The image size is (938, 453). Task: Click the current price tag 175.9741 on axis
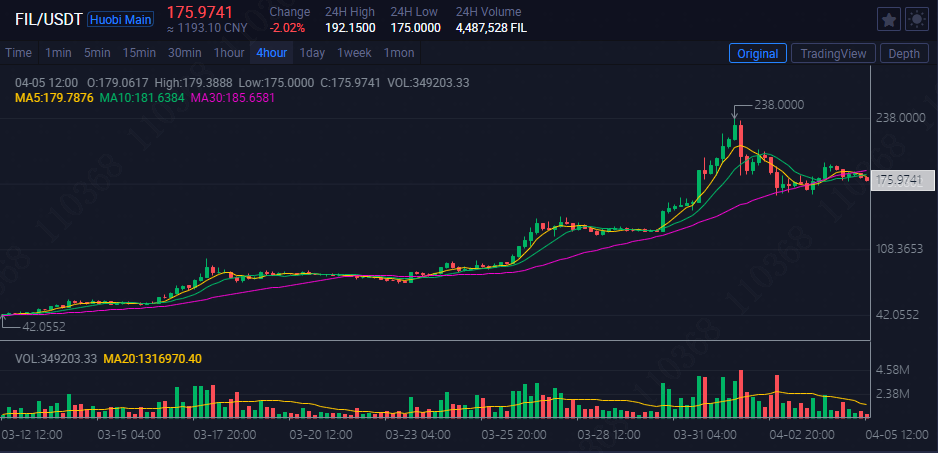tap(902, 181)
